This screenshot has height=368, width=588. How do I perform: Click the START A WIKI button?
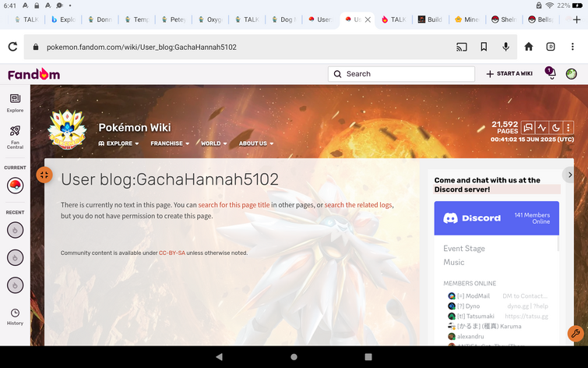tap(509, 73)
